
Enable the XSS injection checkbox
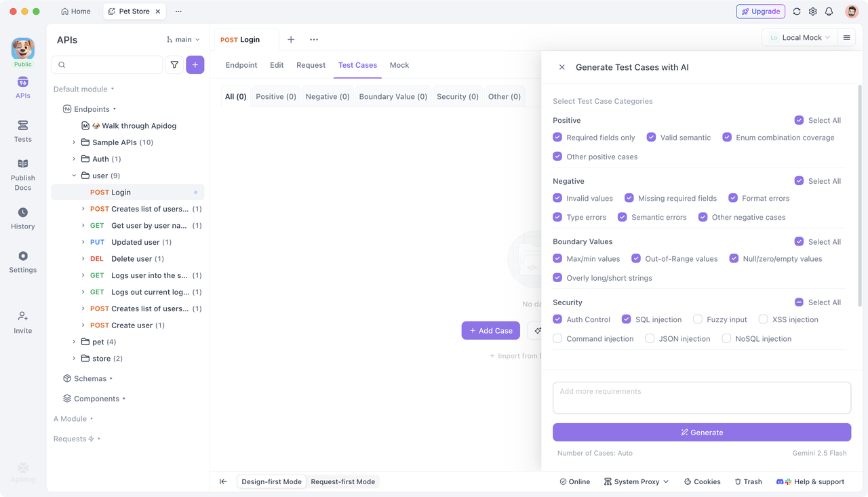click(764, 319)
